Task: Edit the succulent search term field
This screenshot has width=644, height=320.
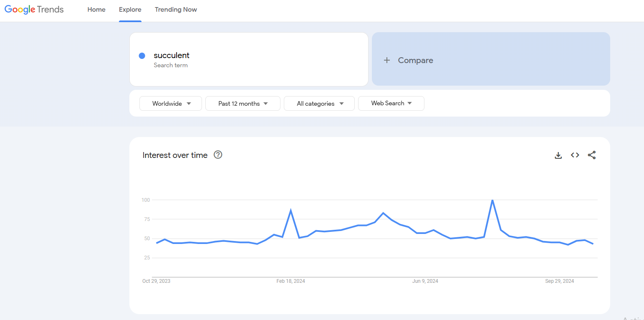Action: [x=249, y=59]
